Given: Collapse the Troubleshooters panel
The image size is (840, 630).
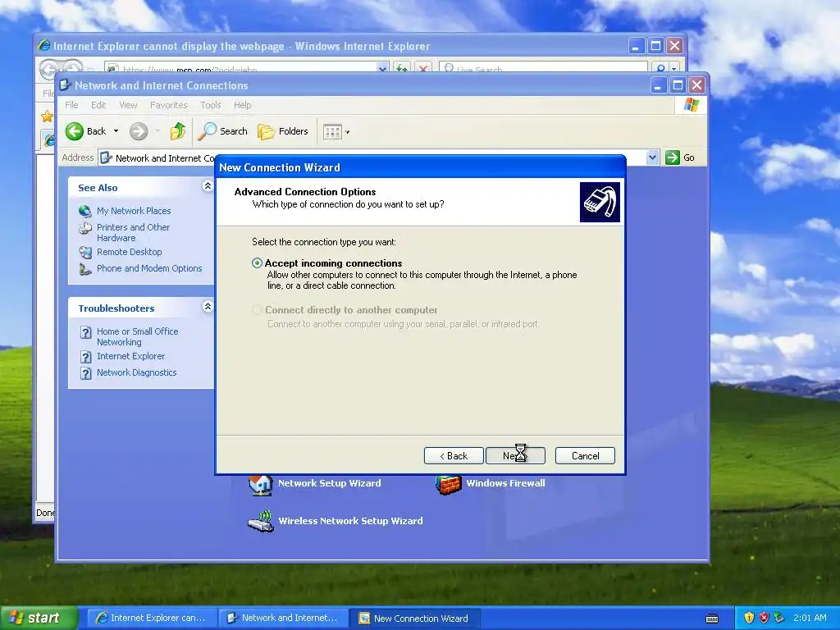Looking at the screenshot, I should 208,307.
